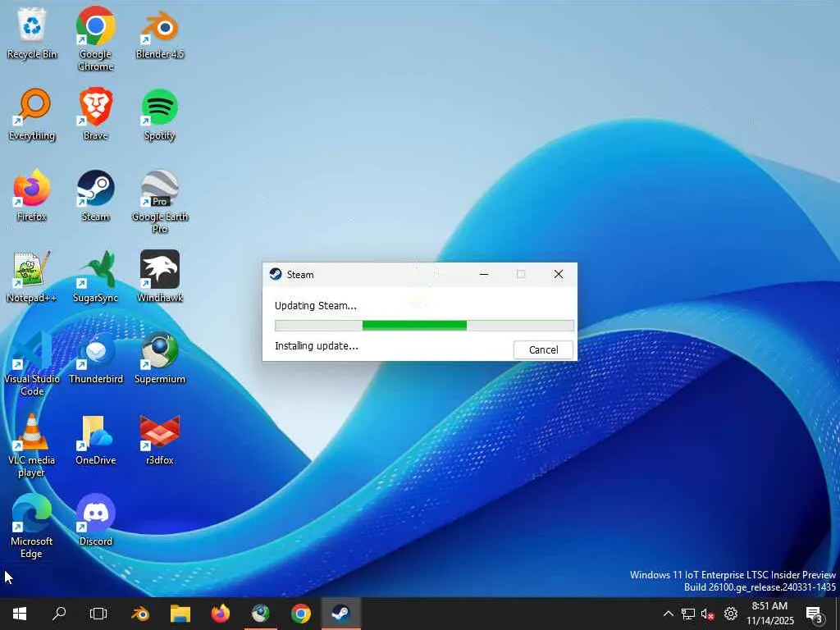The width and height of the screenshot is (840, 630).
Task: Select the SugarSync desktop shortcut
Action: [95, 277]
